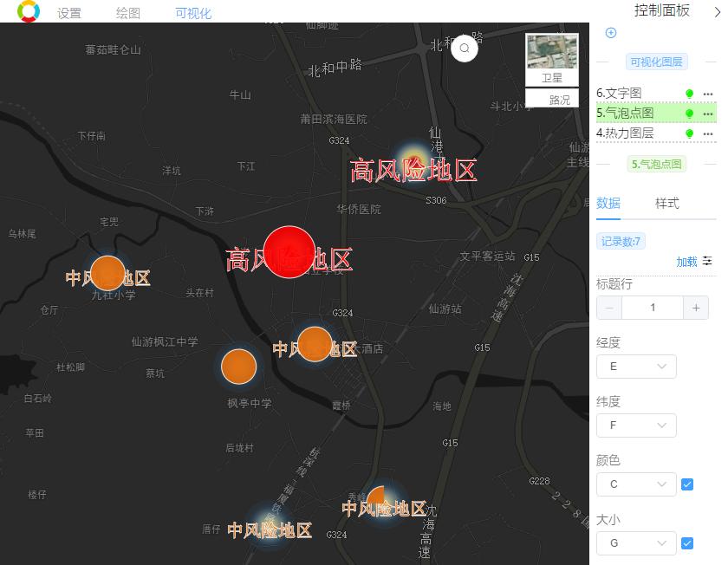The height and width of the screenshot is (565, 728).
Task: Expand the 大小 dropdown showing G
Action: click(636, 543)
